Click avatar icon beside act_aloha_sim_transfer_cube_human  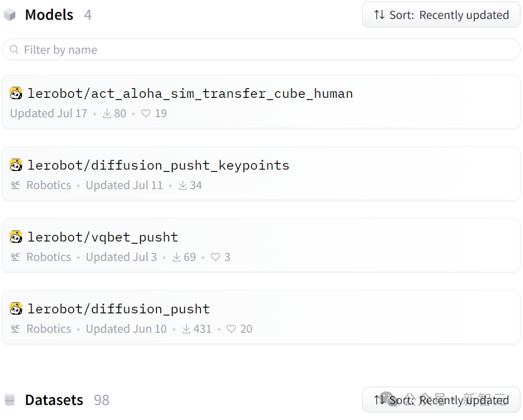point(16,93)
